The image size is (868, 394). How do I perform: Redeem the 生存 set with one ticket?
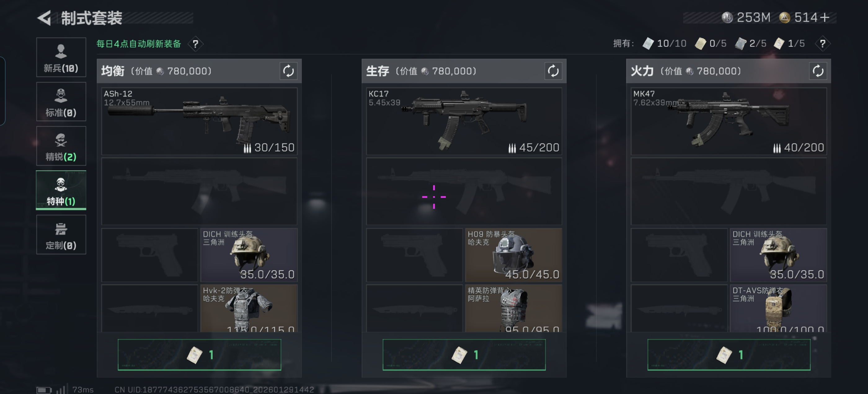(x=464, y=355)
